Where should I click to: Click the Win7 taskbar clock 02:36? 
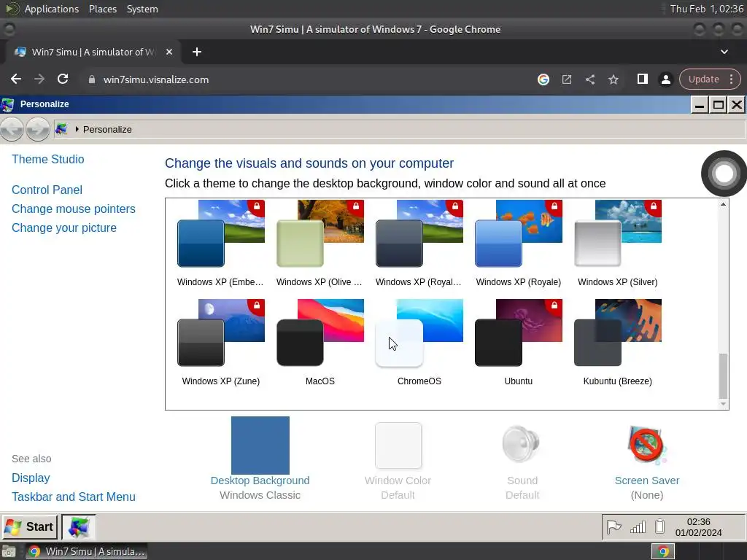tap(698, 527)
